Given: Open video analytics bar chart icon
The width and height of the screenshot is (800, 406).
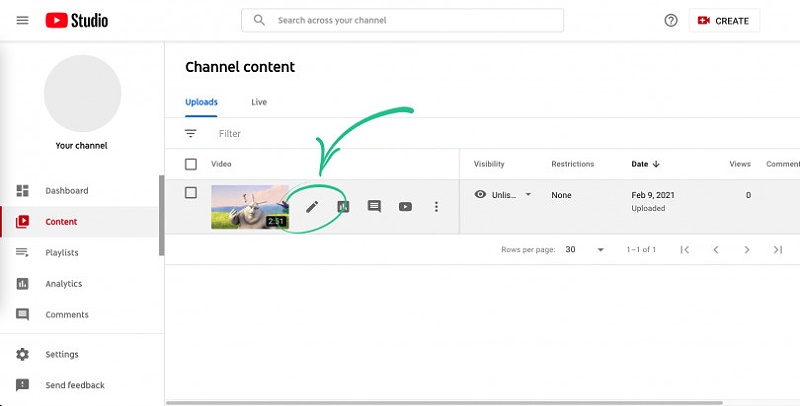Looking at the screenshot, I should 343,207.
